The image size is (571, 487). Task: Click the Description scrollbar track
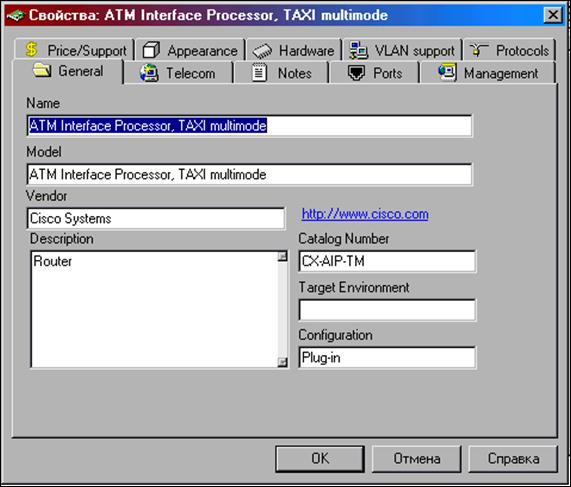coord(283,309)
